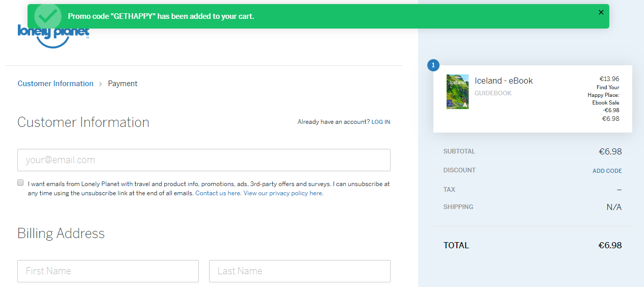Click the breadcrumb chevron separator
The width and height of the screenshot is (644, 287).
click(x=100, y=84)
